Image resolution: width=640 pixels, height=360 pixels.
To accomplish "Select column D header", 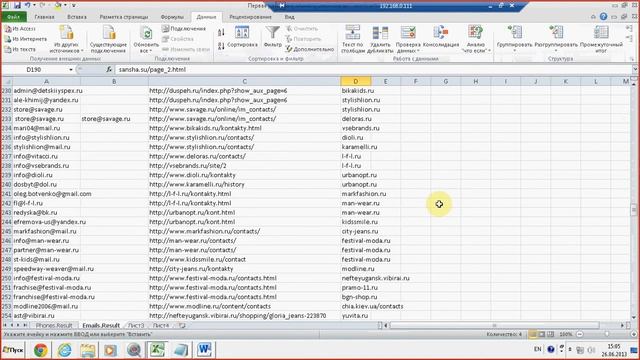I will (x=356, y=82).
